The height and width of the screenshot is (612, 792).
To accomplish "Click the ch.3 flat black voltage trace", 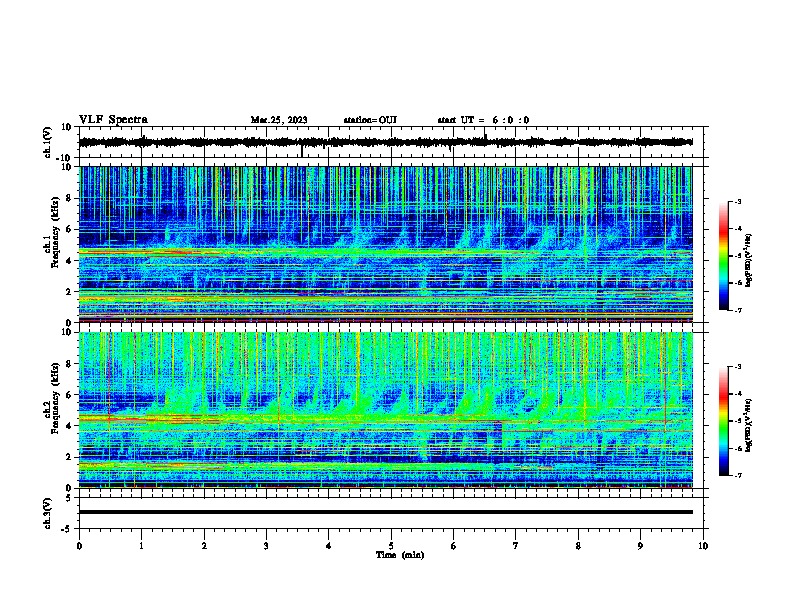I will [x=385, y=512].
